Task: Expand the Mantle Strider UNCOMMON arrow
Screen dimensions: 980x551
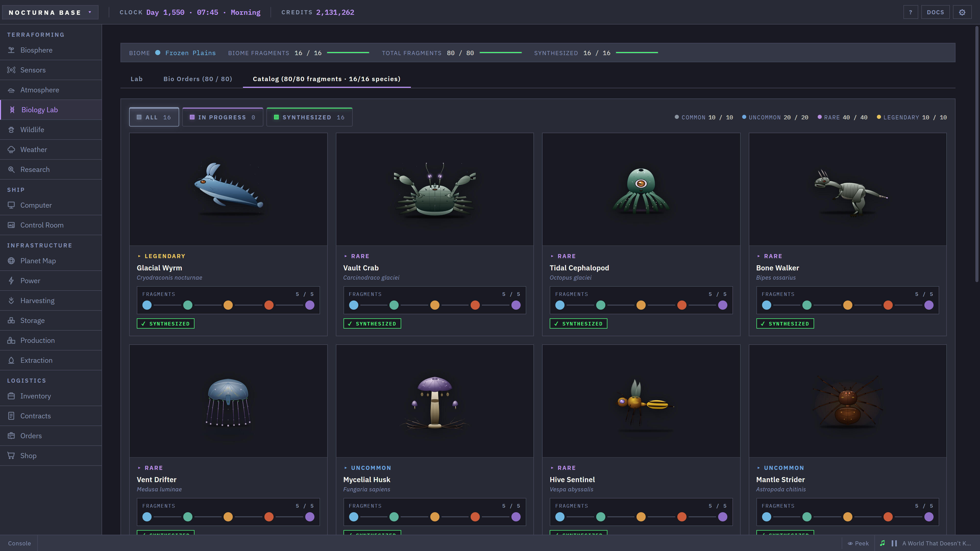Action: [x=758, y=468]
